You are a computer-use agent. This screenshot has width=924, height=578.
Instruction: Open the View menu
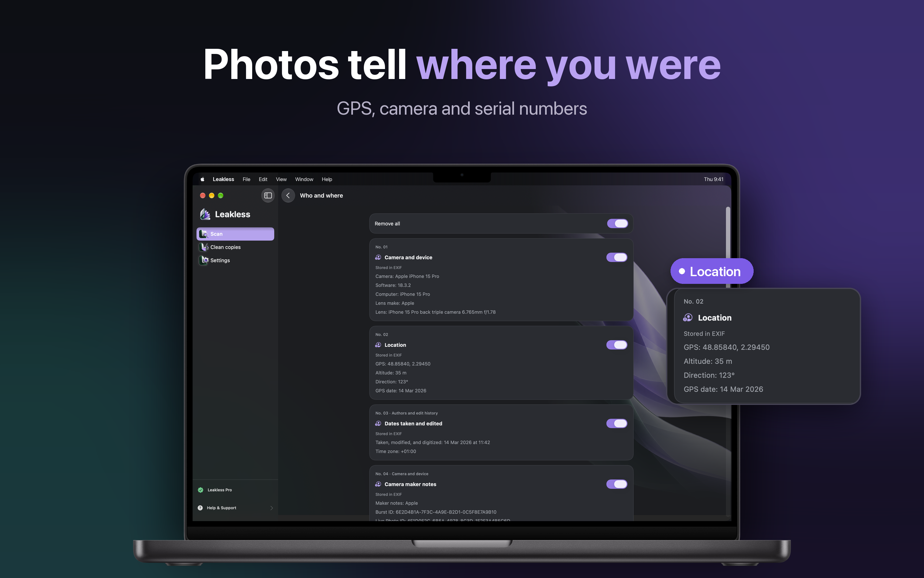(x=281, y=179)
